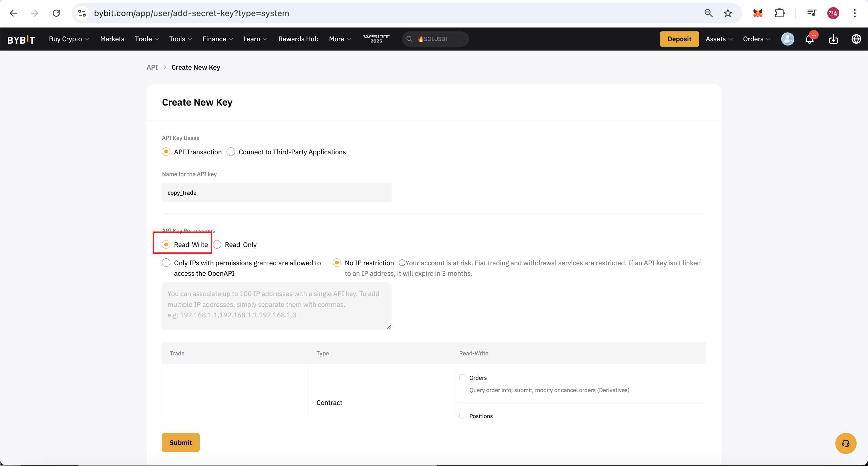Open the customer support headset button
The image size is (868, 466).
coord(846,443)
